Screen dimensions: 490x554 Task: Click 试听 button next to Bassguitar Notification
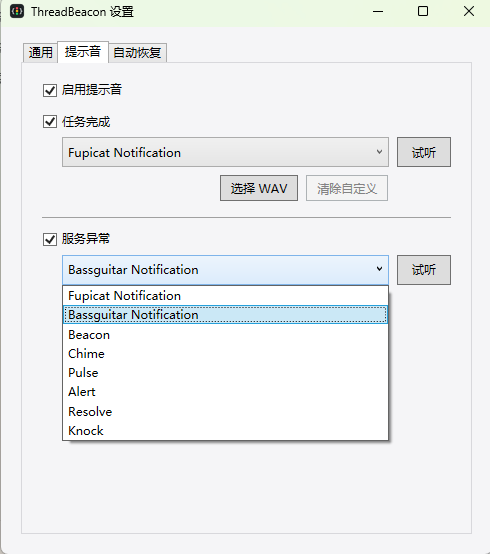[x=424, y=270]
